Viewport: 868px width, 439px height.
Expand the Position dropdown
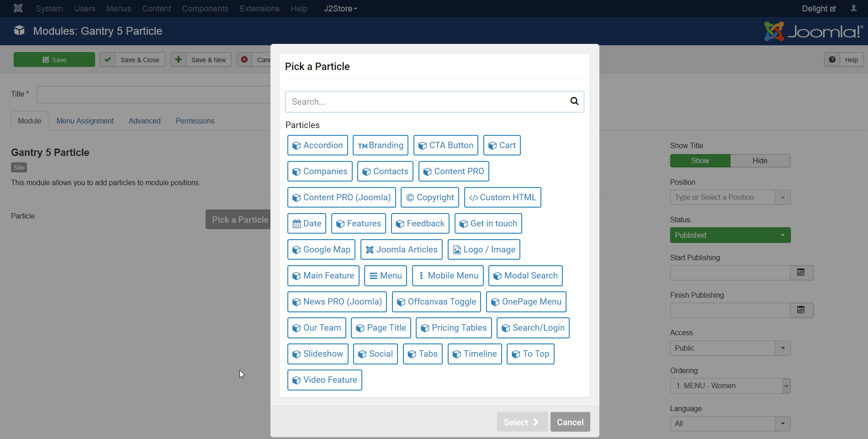[x=783, y=198]
